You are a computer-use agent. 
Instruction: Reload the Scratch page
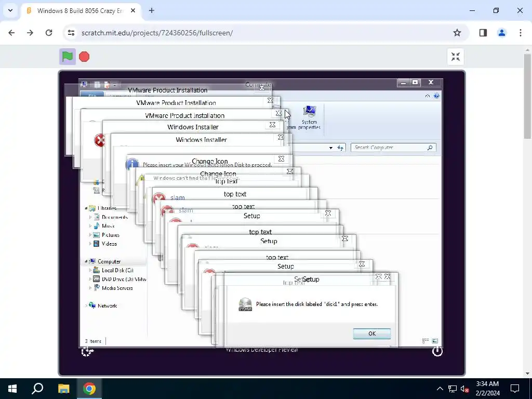[x=49, y=33]
